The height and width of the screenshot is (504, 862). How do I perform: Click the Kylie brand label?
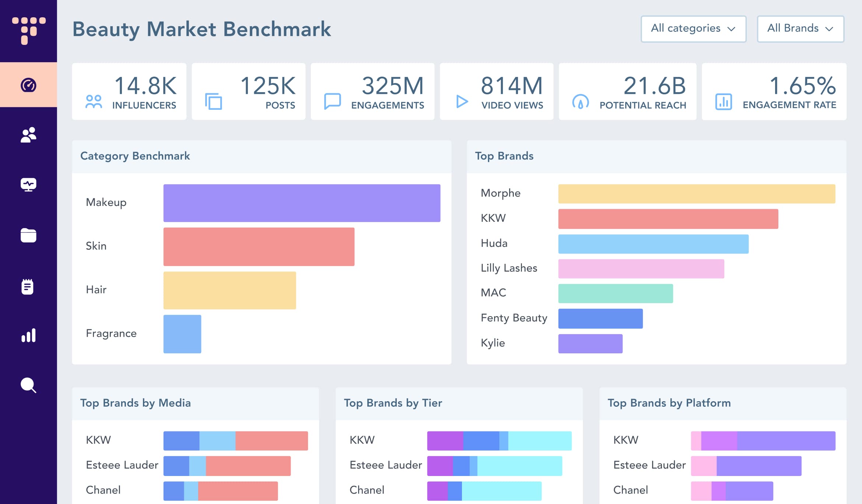coord(493,343)
